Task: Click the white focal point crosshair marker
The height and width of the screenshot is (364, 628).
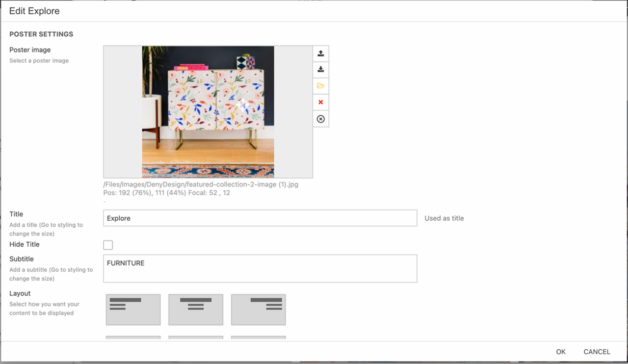Action: click(243, 104)
